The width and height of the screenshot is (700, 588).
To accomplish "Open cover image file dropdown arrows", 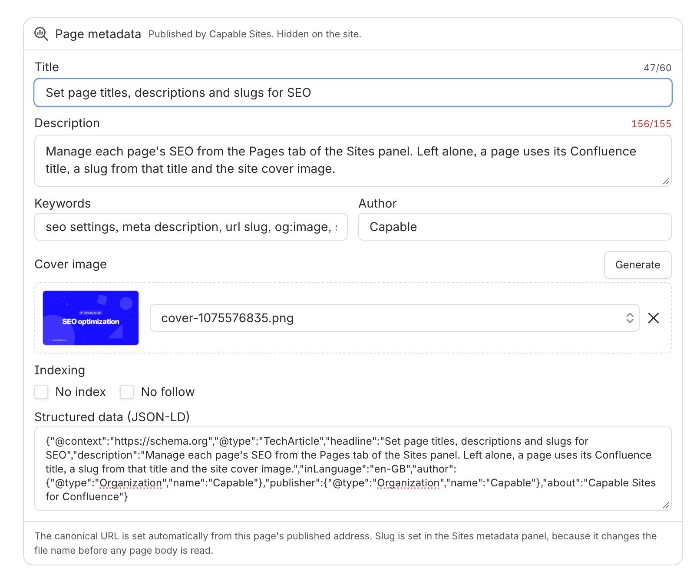I will pyautogui.click(x=630, y=318).
